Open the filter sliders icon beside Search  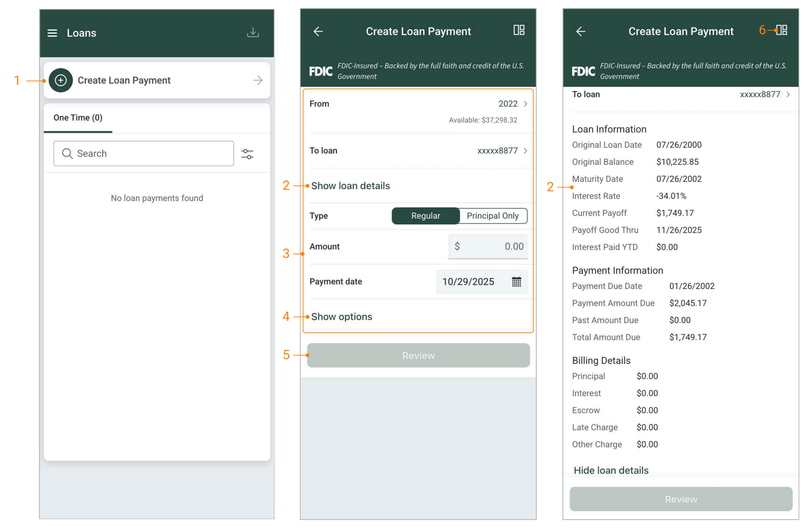tap(247, 154)
